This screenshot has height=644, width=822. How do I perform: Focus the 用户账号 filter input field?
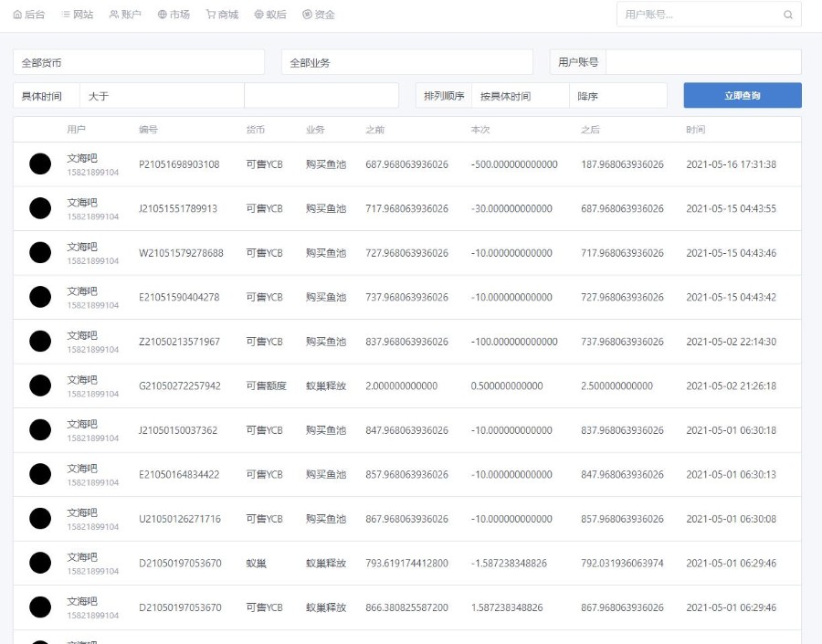(x=702, y=62)
